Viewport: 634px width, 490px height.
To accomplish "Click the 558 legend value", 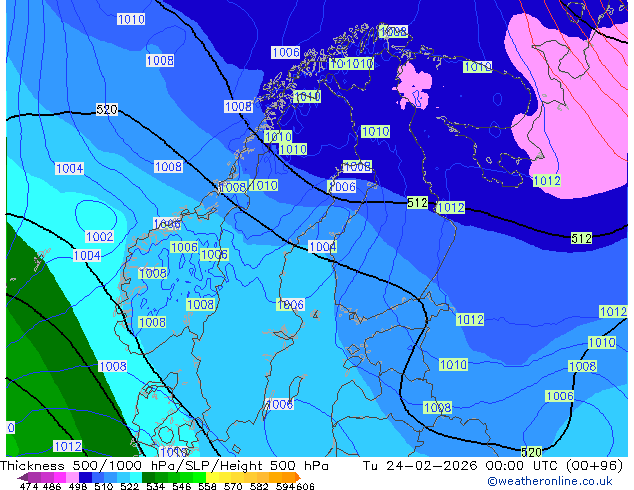I will (207, 486).
